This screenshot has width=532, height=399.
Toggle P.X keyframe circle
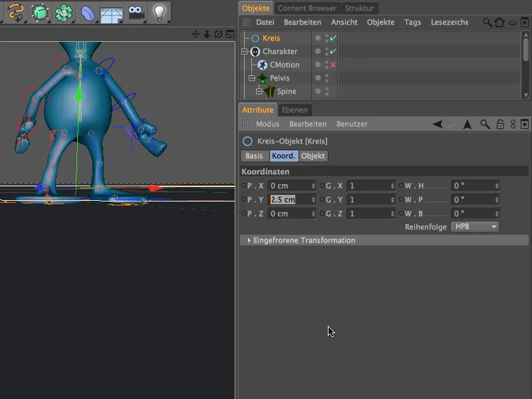point(243,186)
